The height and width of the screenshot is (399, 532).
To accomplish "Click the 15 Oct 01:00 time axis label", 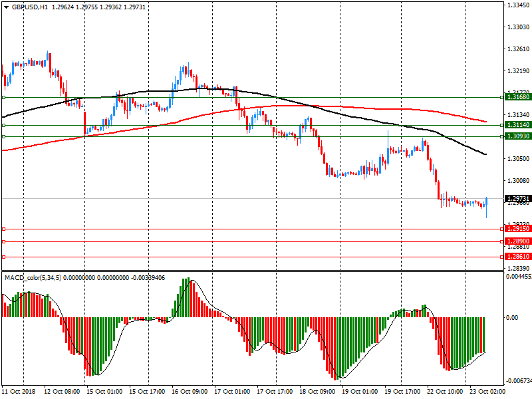I will click(106, 392).
